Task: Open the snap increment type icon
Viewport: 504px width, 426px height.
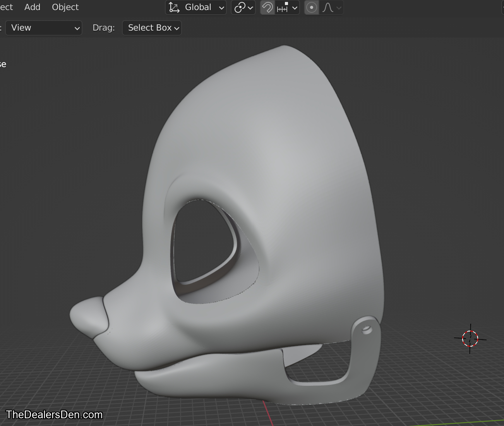Action: click(283, 8)
